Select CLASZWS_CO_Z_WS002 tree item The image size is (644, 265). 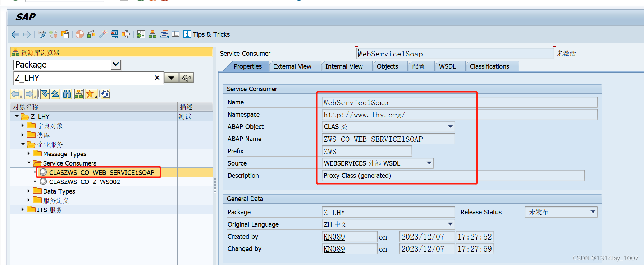pos(85,182)
